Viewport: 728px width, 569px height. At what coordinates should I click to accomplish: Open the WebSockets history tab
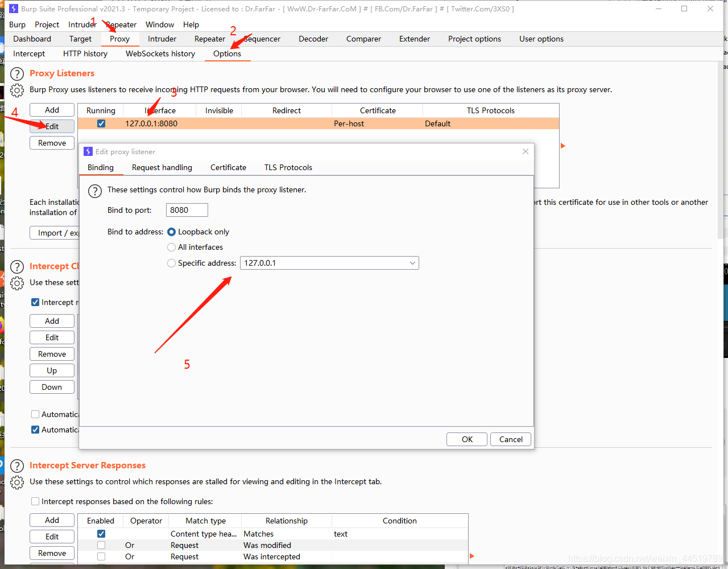160,53
